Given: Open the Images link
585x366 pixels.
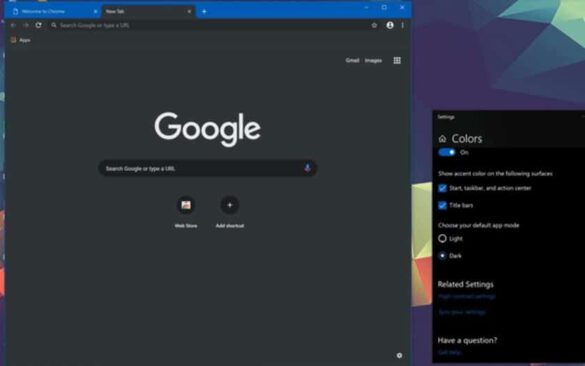Looking at the screenshot, I should tap(373, 60).
